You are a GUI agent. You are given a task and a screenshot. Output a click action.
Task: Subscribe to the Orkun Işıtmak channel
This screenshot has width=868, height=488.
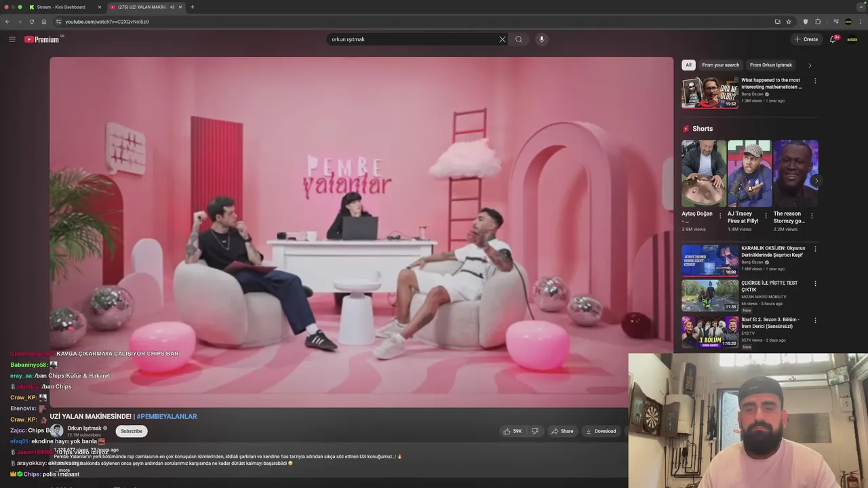(132, 431)
